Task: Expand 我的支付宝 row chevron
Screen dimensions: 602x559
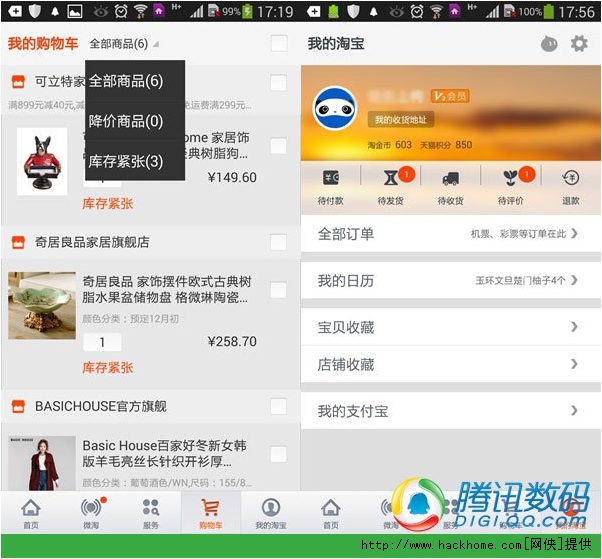Action: pyautogui.click(x=574, y=411)
